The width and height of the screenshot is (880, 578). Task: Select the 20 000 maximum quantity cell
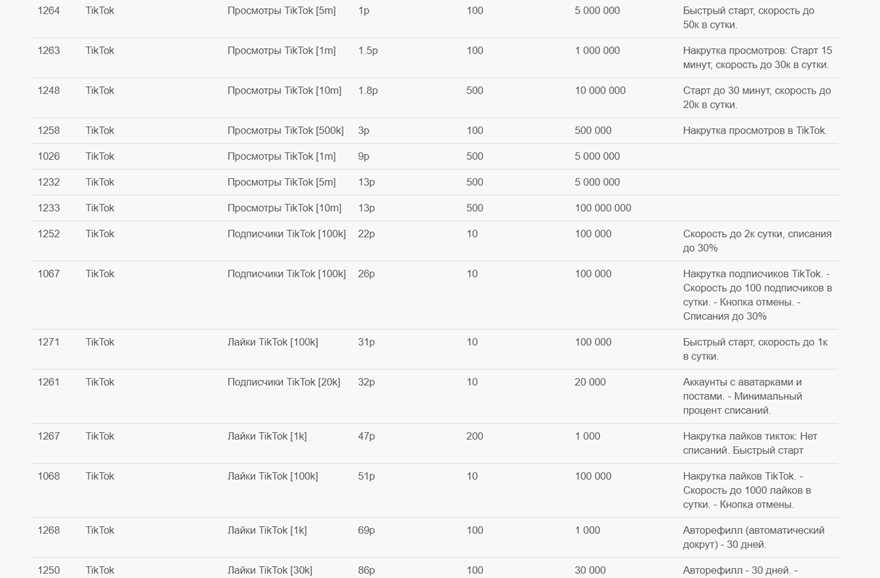(592, 383)
